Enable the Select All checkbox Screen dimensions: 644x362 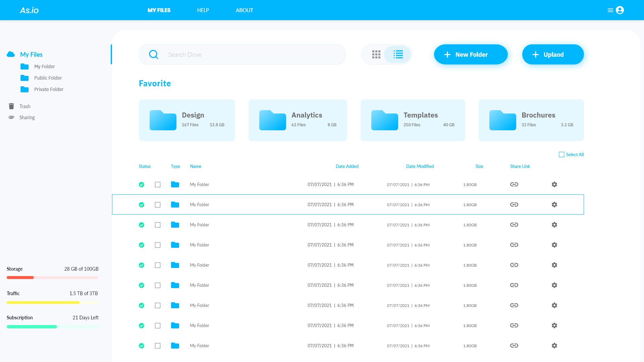tap(562, 154)
